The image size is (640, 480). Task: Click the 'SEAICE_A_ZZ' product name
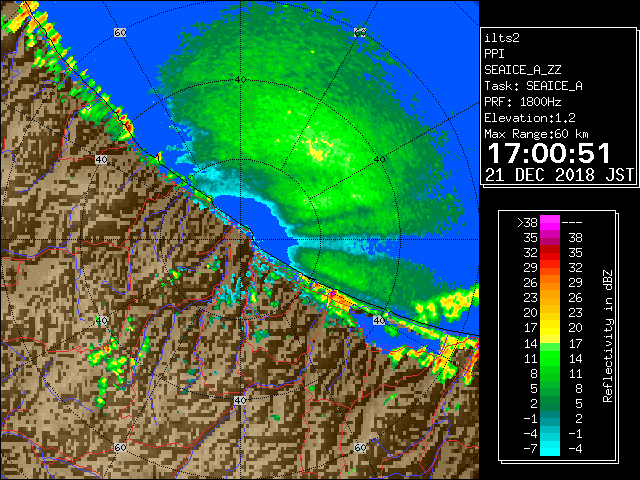(x=522, y=70)
